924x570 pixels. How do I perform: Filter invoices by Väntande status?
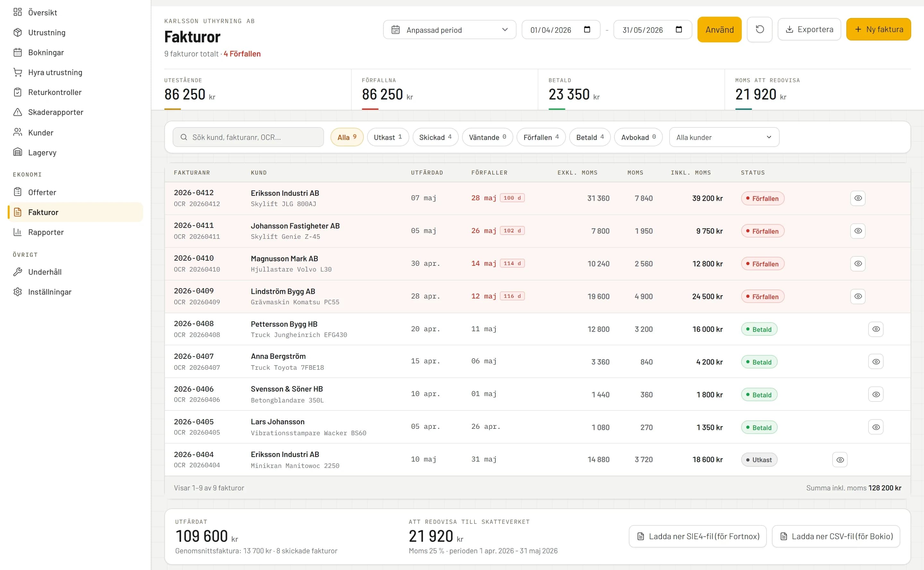coord(487,137)
